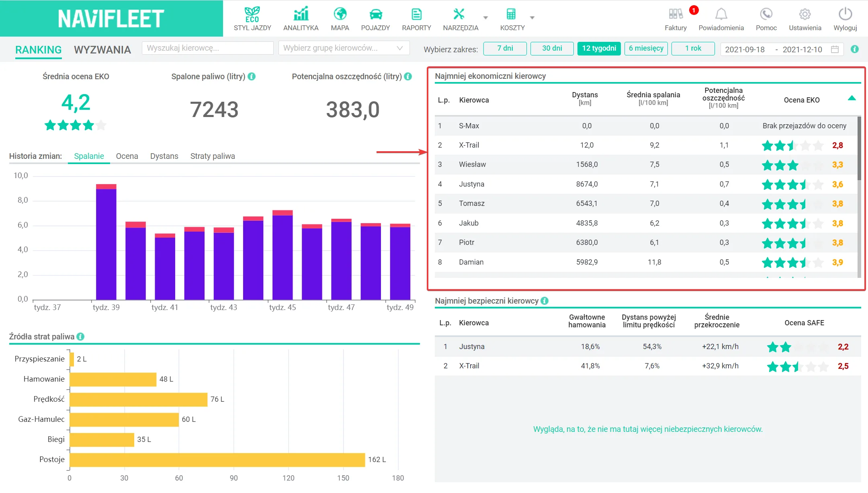Screen dimensions: 868x493
Task: Click info icon next to Potencjalna oszczędność
Action: coord(408,76)
